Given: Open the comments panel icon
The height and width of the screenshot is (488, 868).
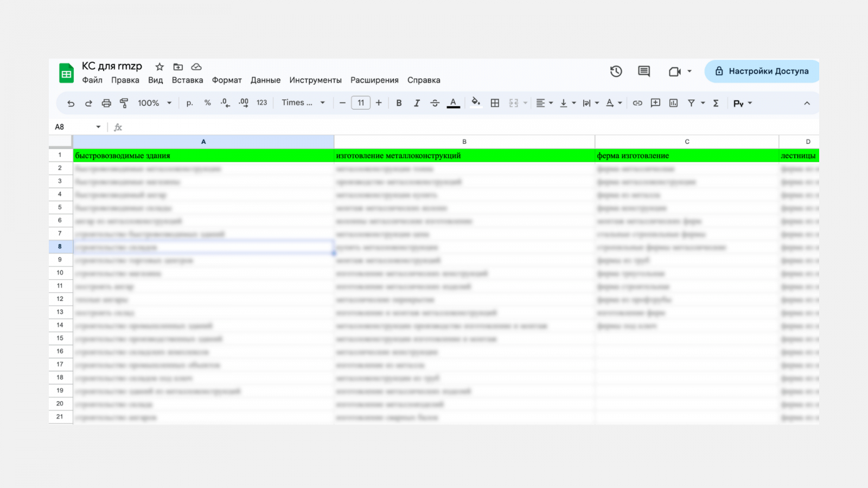Looking at the screenshot, I should (x=644, y=71).
